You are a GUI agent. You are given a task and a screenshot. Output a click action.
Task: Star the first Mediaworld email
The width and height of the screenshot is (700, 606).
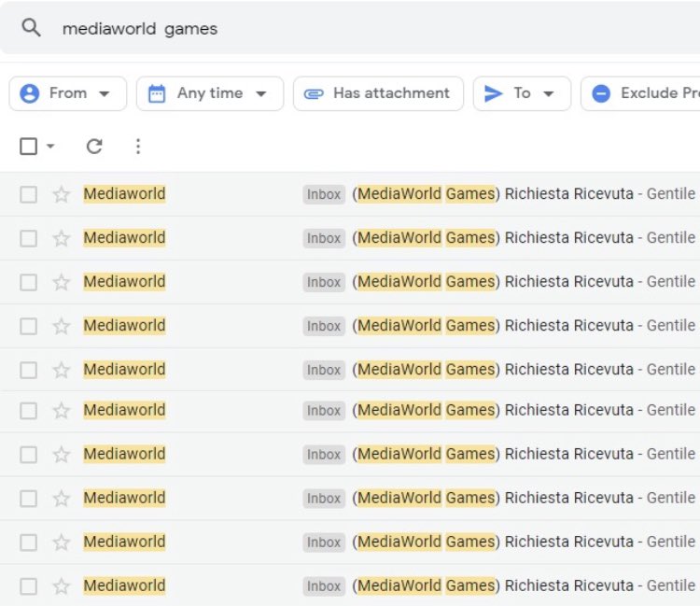[x=62, y=194]
